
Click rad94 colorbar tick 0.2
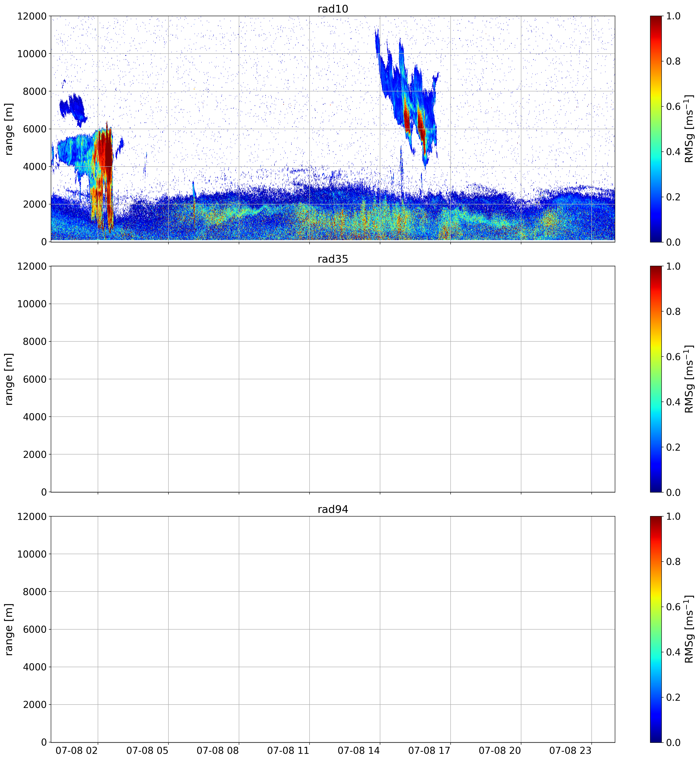(x=673, y=698)
